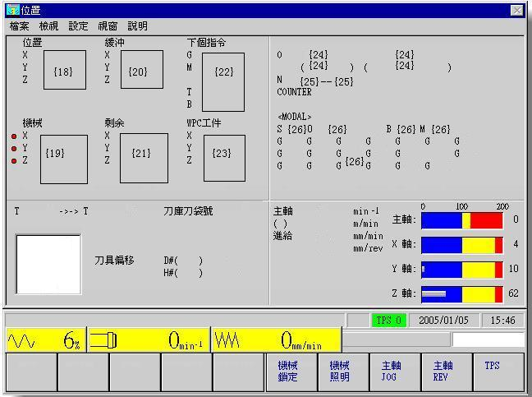Click the feed rate zigzag icon
Viewport: 532px width, 397px height.
click(x=227, y=340)
